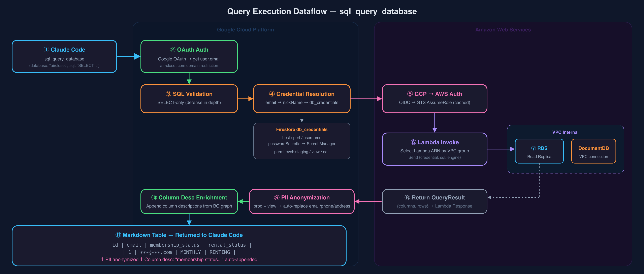
Task: Click 'email → nickName → db_credentials' text
Action: (302, 102)
